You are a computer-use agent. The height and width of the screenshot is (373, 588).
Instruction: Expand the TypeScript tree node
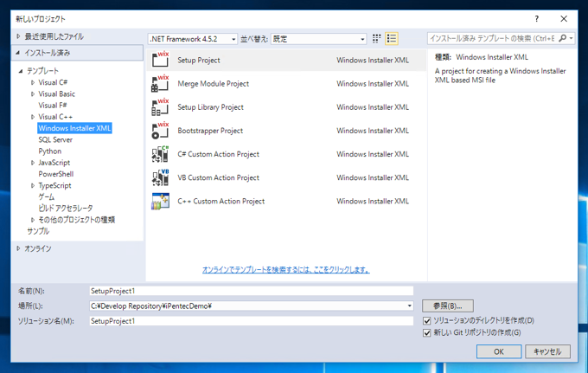[x=33, y=185]
